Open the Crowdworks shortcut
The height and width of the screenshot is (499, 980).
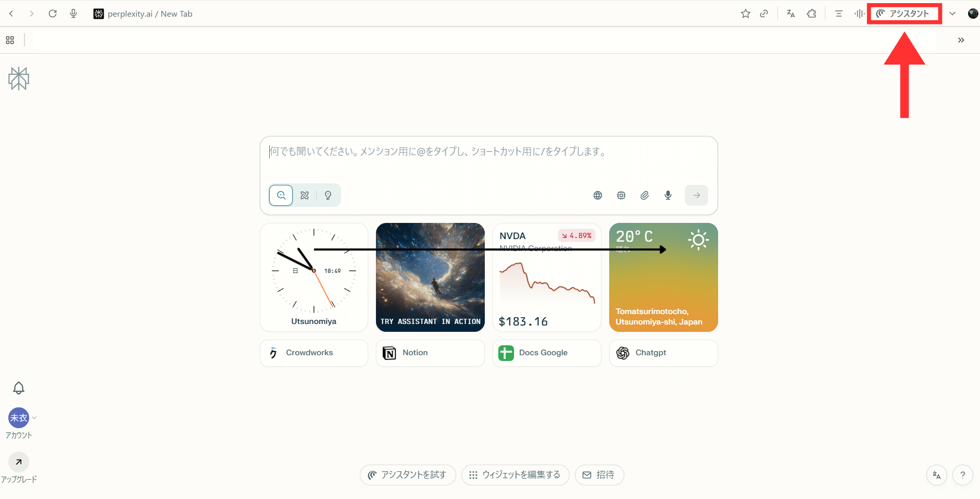314,353
